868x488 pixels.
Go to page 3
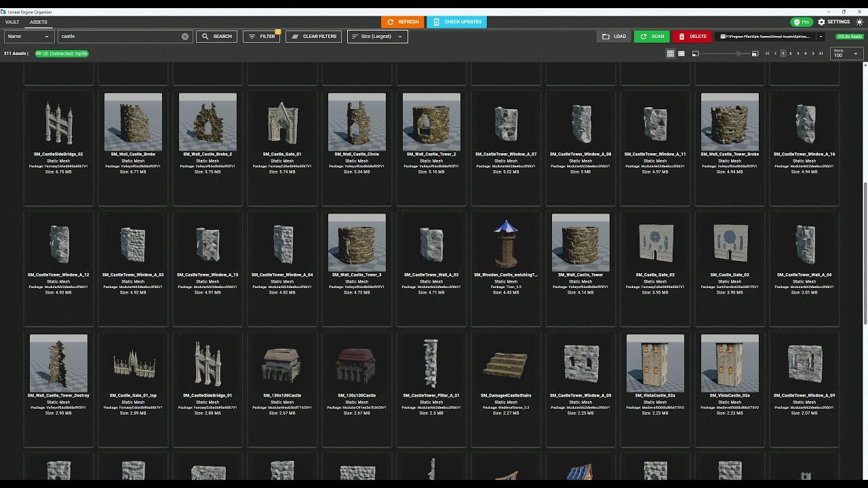click(x=798, y=54)
